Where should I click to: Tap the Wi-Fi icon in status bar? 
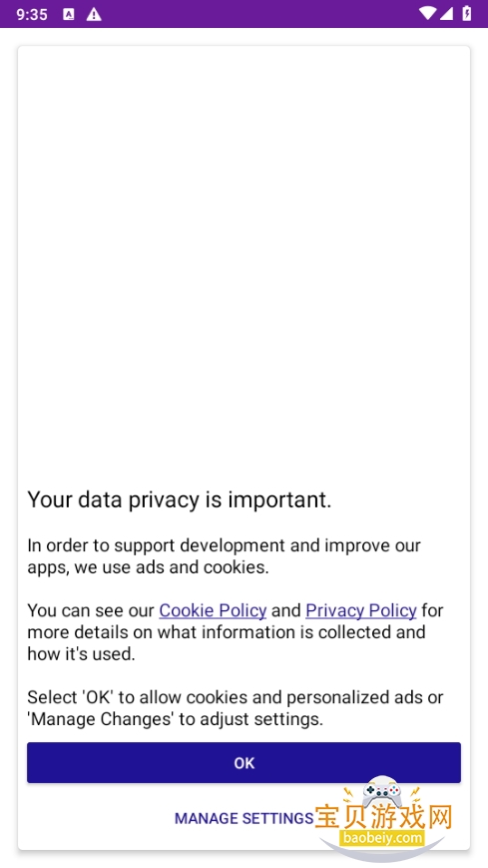[x=426, y=13]
